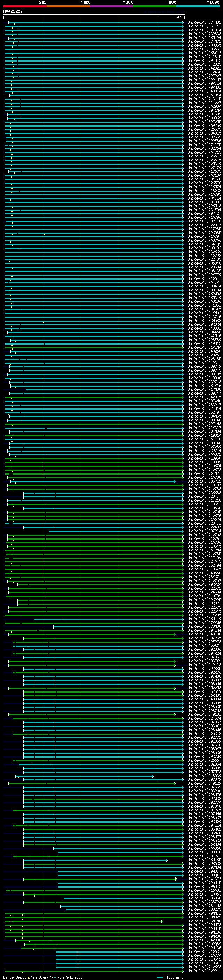Select the green ~80% identity legend segment
Viewport: 223px width, 980px height.
154,6
